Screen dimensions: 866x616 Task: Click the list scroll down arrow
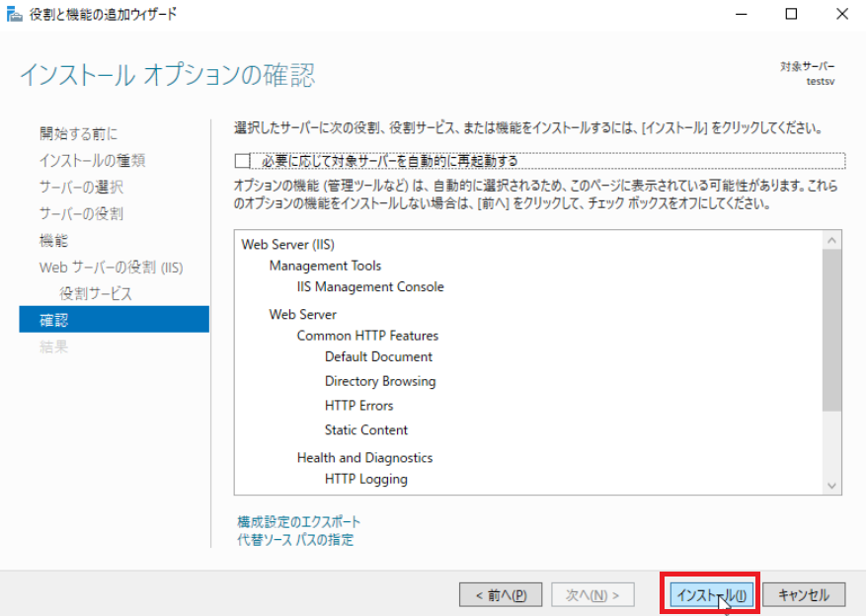(x=831, y=485)
